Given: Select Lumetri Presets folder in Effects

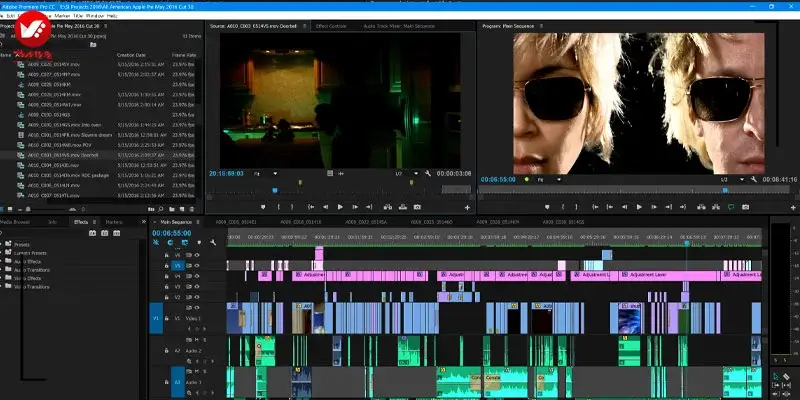Looking at the screenshot, I should 30,253.
